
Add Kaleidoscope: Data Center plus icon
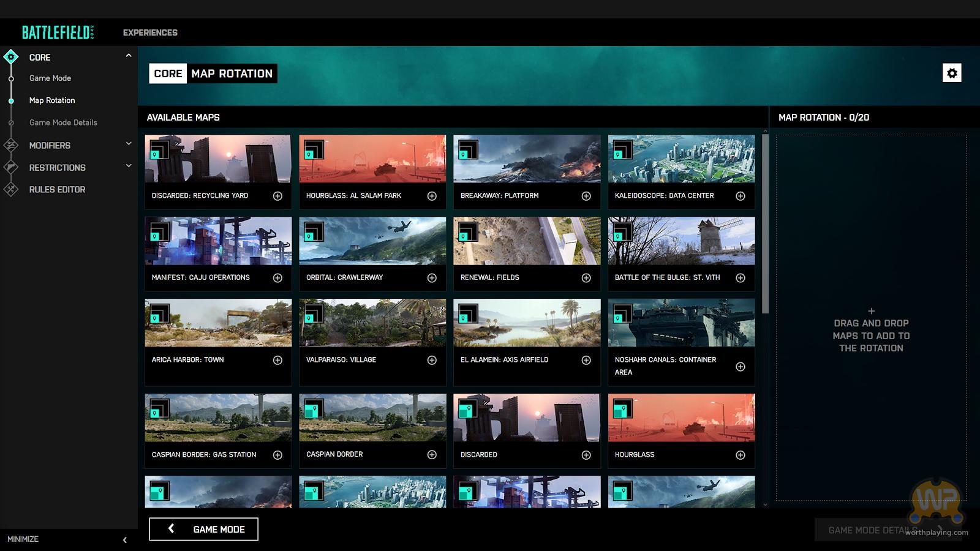[741, 196]
